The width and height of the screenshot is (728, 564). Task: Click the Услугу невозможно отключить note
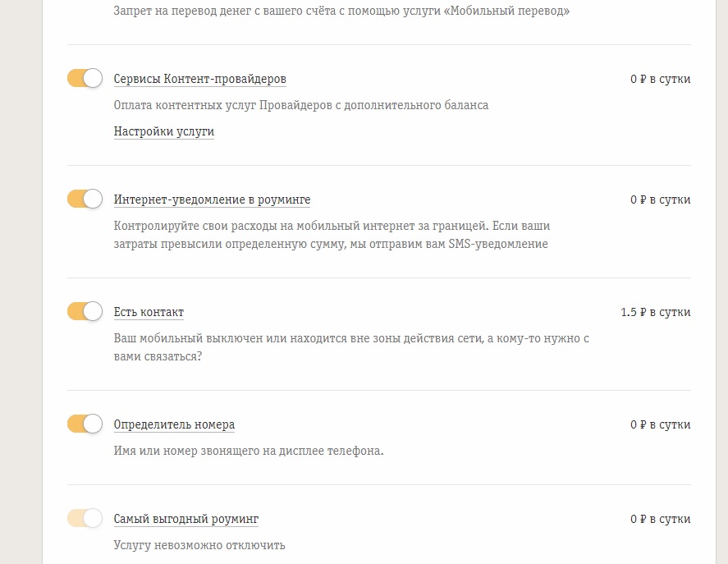click(199, 545)
